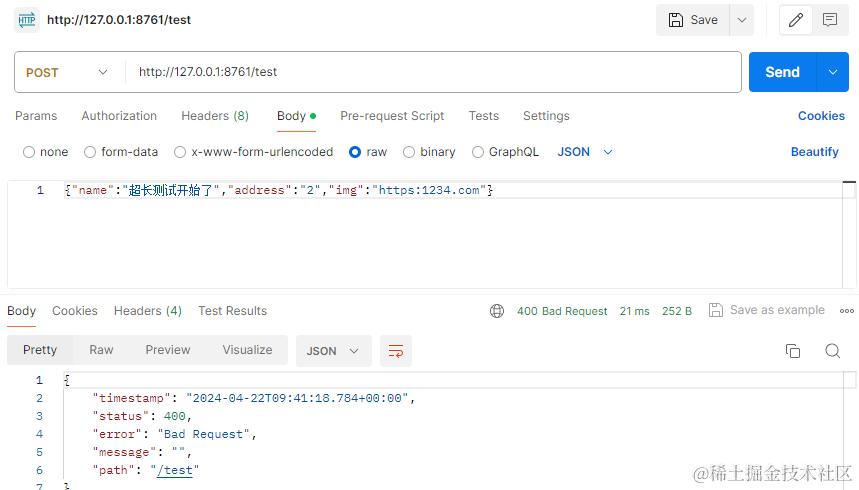Copy the response body with the copy icon
The width and height of the screenshot is (859, 490).
tap(793, 351)
